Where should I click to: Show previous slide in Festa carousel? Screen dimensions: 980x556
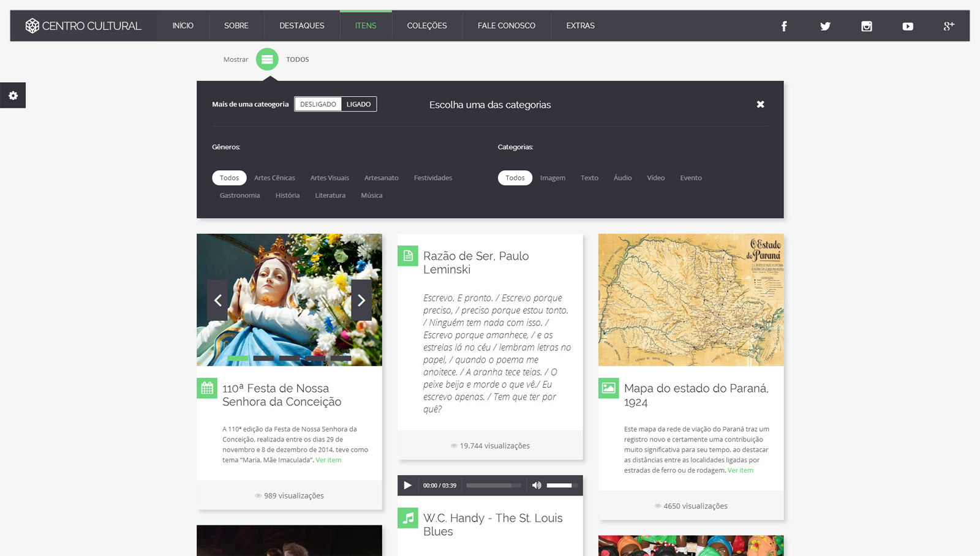pos(217,300)
